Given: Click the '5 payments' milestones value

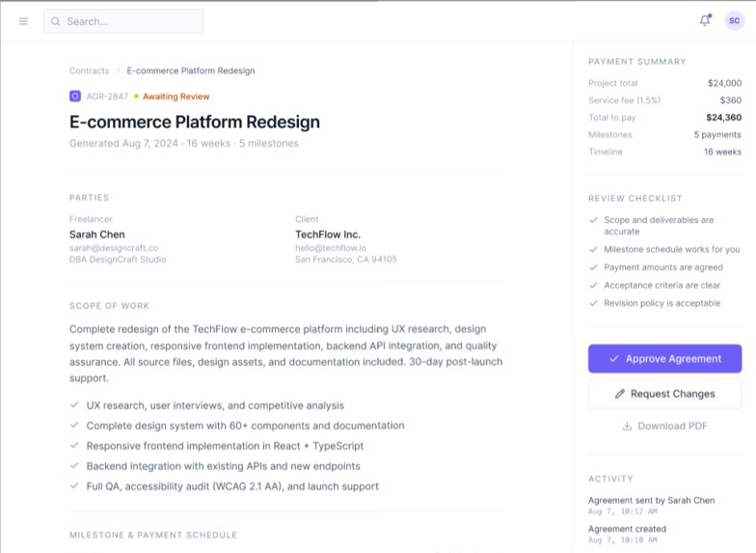Looking at the screenshot, I should (x=717, y=135).
